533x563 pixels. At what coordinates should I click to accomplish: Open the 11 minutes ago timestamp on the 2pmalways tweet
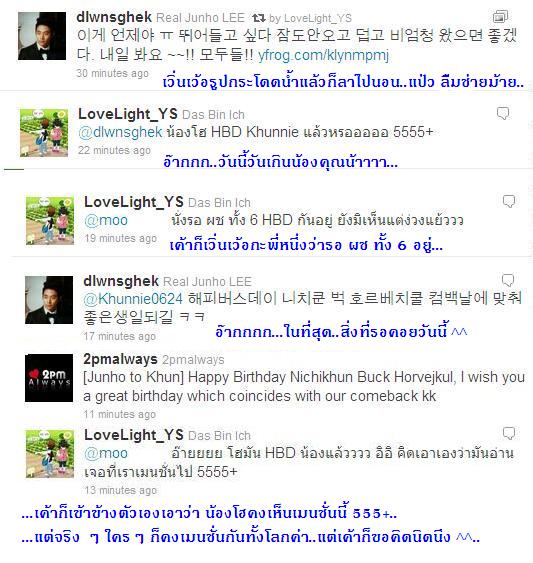point(120,414)
